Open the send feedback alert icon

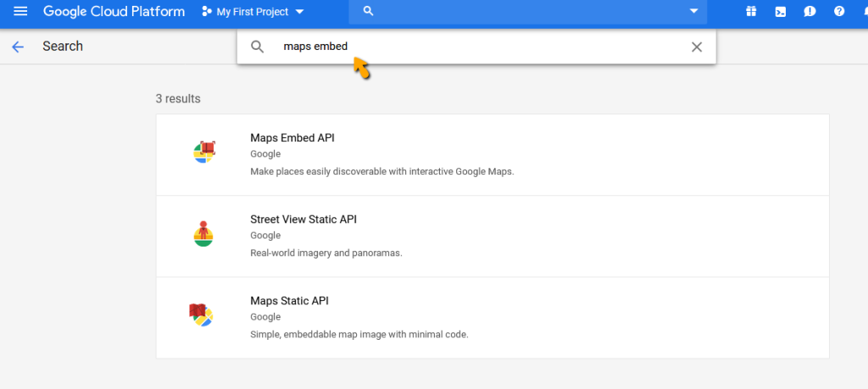(810, 12)
